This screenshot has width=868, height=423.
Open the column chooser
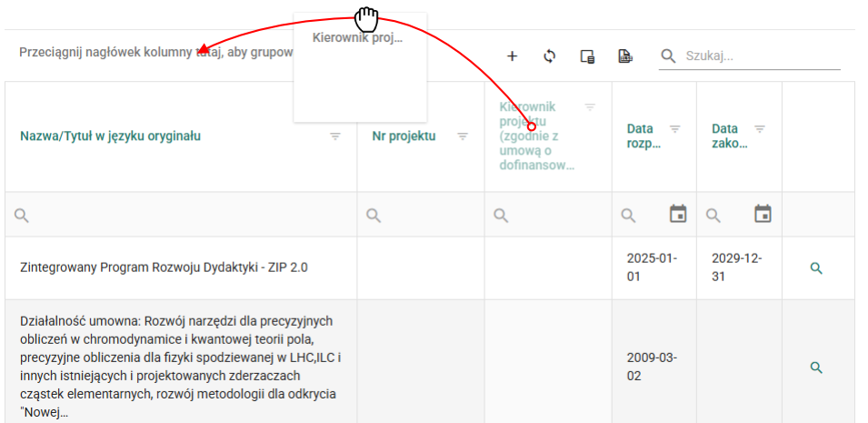click(x=587, y=56)
